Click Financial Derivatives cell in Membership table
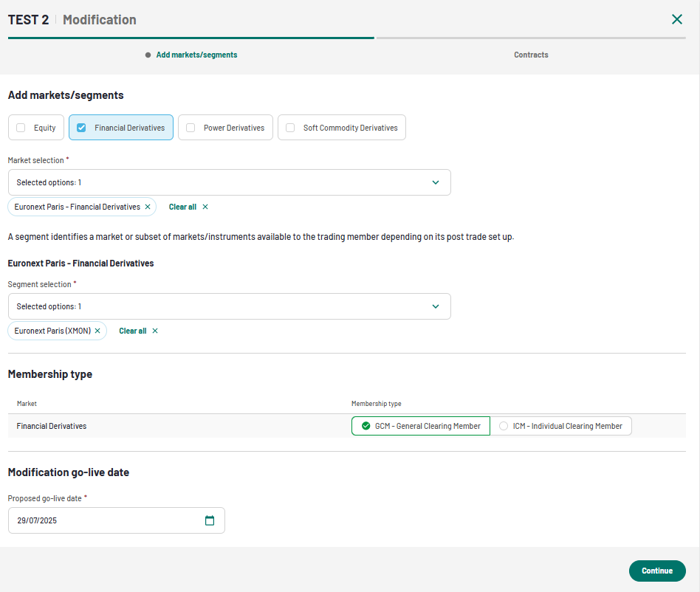Screen dimensions: 700x592 52,426
